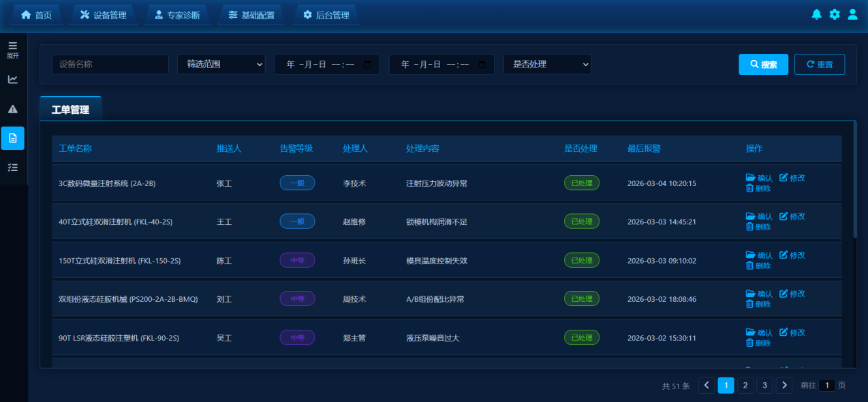Image resolution: width=868 pixels, height=402 pixels.
Task: Click 修改 for the 3C数码微量注射系统 row
Action: [x=792, y=178]
